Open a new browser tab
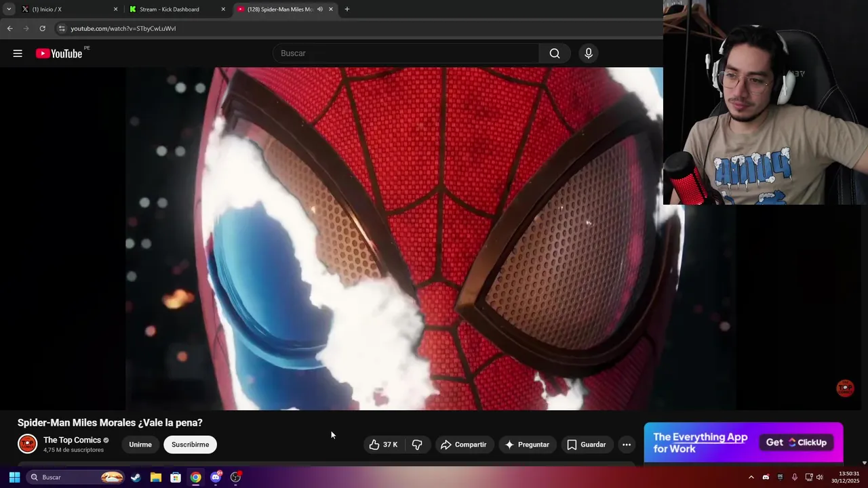The height and width of the screenshot is (488, 868). [x=347, y=9]
